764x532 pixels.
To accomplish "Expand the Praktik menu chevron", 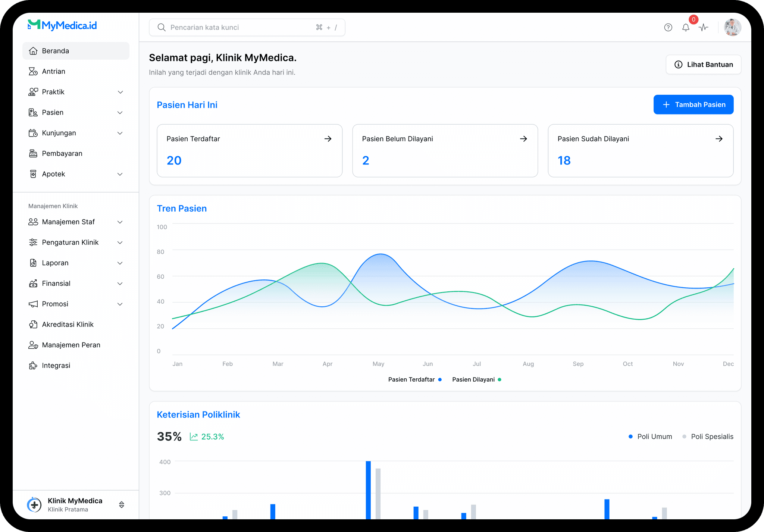I will tap(120, 92).
